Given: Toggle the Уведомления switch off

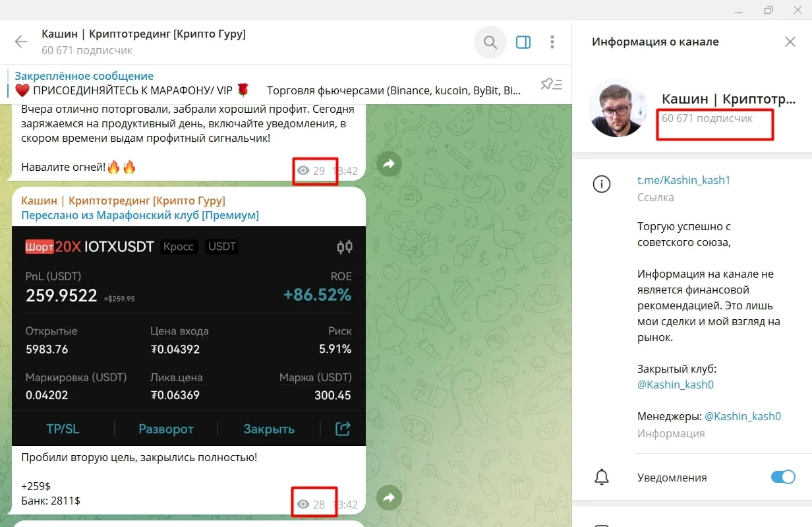Looking at the screenshot, I should 783,477.
